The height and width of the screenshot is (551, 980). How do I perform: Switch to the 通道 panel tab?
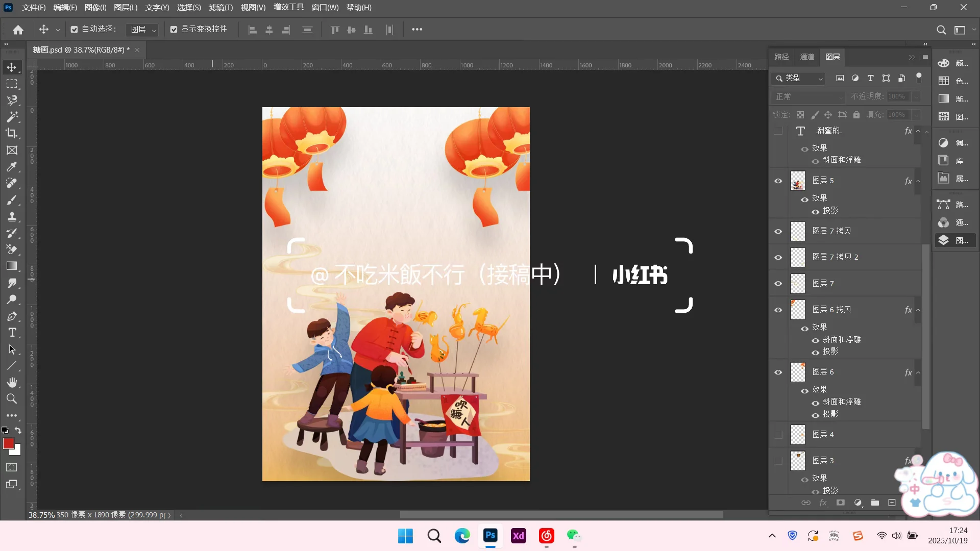[806, 57]
